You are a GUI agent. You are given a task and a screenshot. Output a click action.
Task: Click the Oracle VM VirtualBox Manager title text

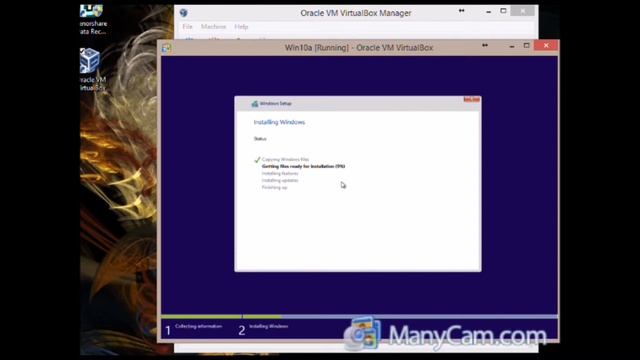coord(356,13)
